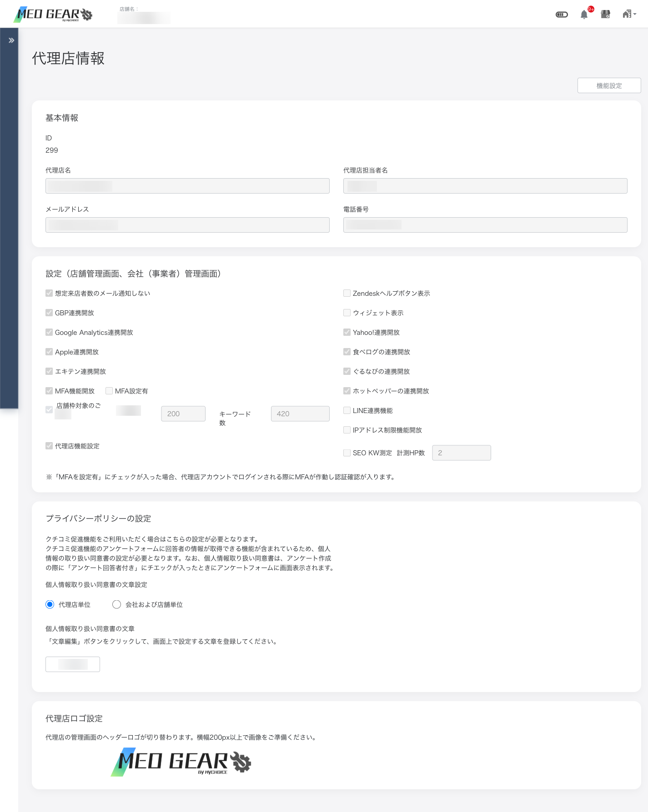Click the 代理店ロゴ設定 heading

[x=74, y=718]
